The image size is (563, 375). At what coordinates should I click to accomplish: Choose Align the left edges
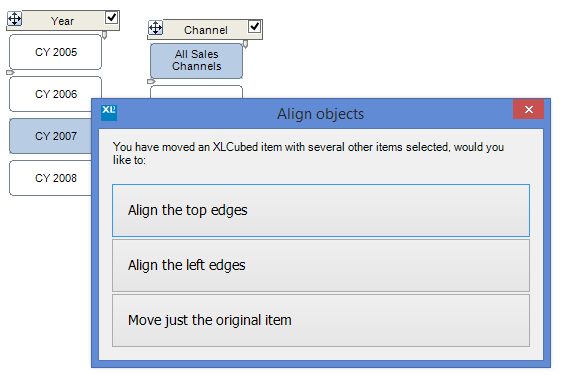pos(321,265)
